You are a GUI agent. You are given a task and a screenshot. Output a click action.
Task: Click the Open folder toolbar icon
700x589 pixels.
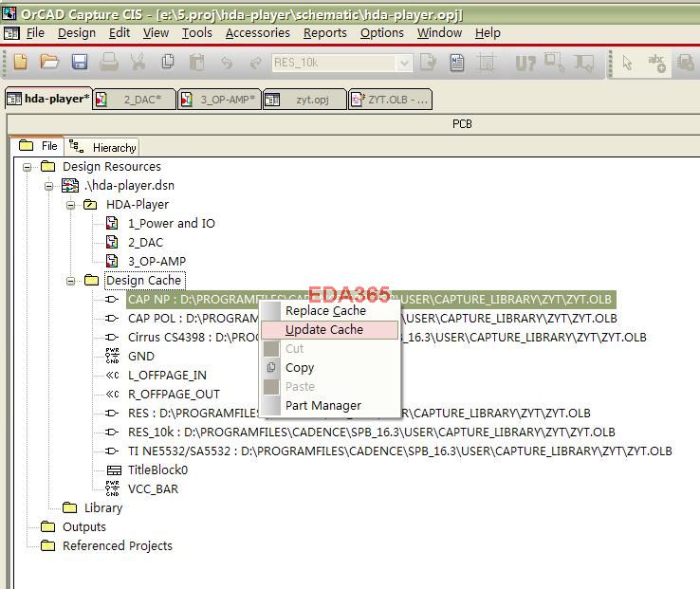point(49,62)
